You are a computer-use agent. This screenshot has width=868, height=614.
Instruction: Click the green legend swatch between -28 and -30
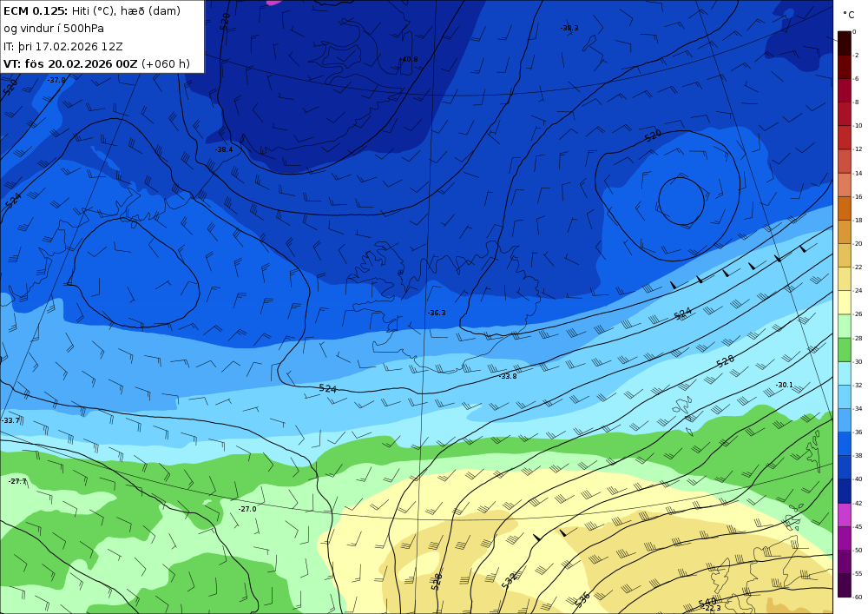pyautogui.click(x=845, y=349)
